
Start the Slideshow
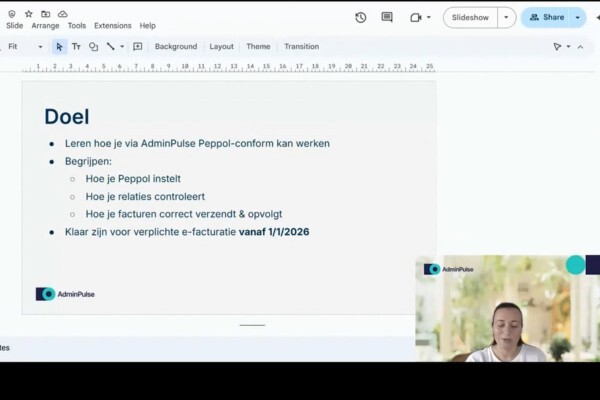coord(470,18)
